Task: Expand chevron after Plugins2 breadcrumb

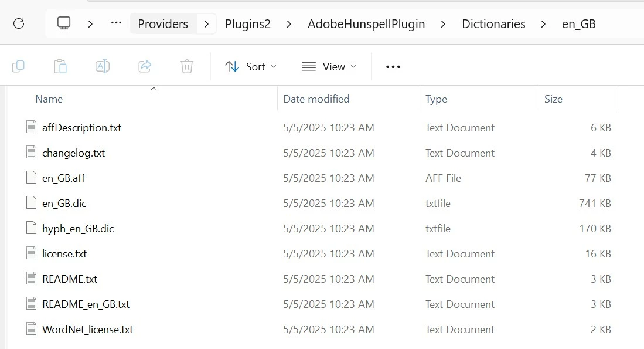Action: tap(289, 24)
